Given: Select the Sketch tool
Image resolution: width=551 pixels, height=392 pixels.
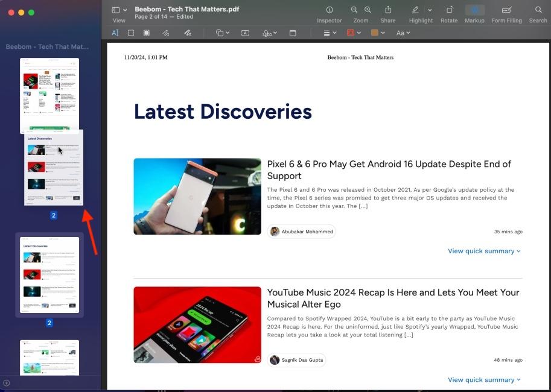Looking at the screenshot, I should pyautogui.click(x=166, y=33).
